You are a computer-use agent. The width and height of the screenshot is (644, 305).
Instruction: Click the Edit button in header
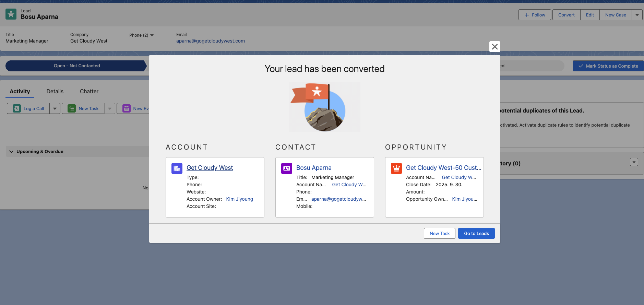click(590, 15)
